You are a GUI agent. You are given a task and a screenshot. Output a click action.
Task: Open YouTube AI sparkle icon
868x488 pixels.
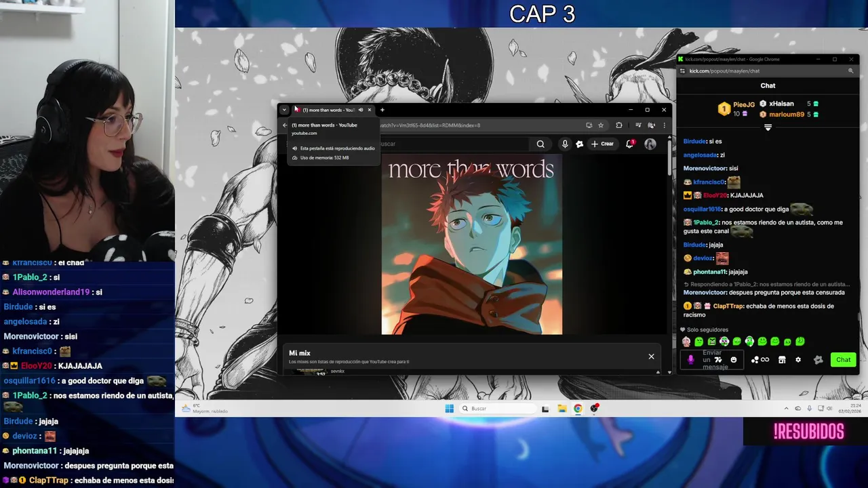580,144
